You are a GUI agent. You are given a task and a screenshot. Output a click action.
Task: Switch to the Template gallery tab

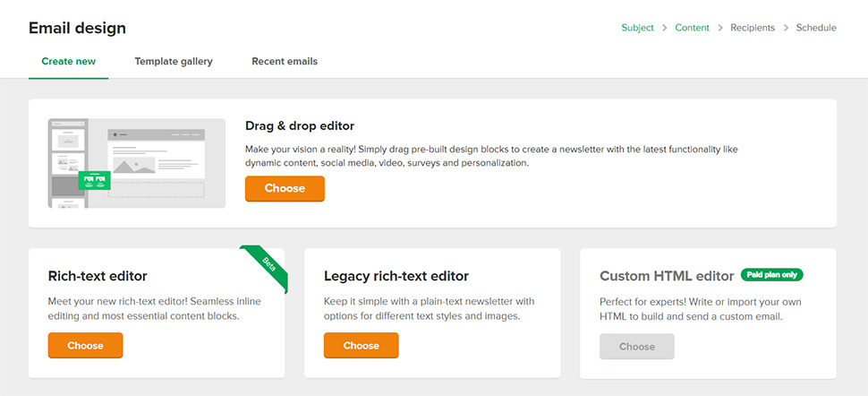pos(174,62)
